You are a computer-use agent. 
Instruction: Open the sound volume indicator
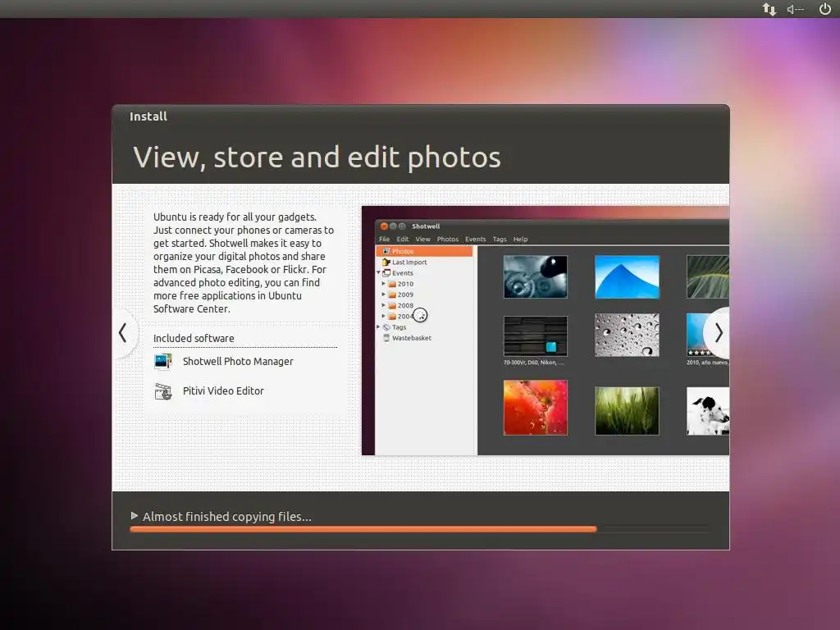click(795, 9)
